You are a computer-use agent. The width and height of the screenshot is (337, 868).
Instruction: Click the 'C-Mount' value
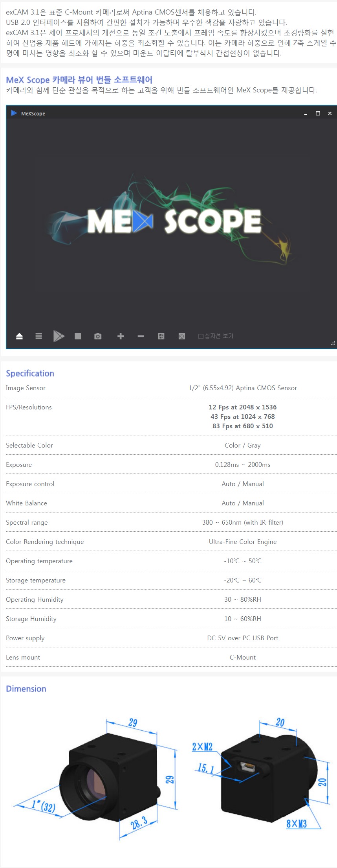click(x=243, y=657)
